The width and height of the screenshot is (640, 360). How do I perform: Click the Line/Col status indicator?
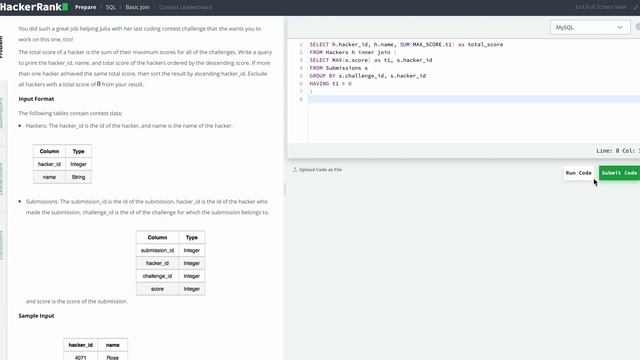pyautogui.click(x=618, y=151)
